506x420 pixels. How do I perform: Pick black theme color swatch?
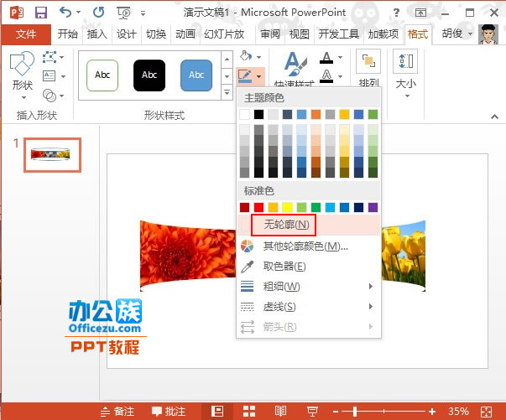(258, 114)
